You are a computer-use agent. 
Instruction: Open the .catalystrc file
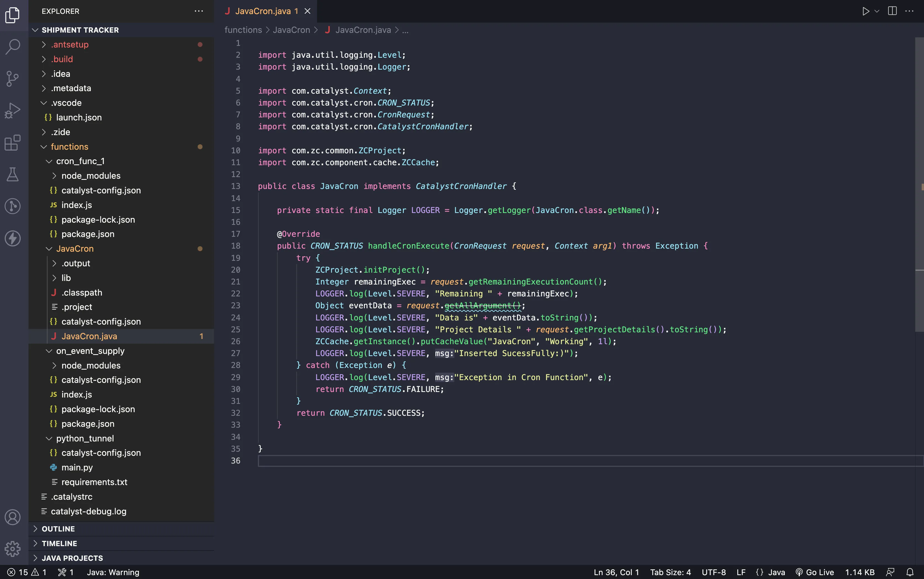(x=121, y=497)
